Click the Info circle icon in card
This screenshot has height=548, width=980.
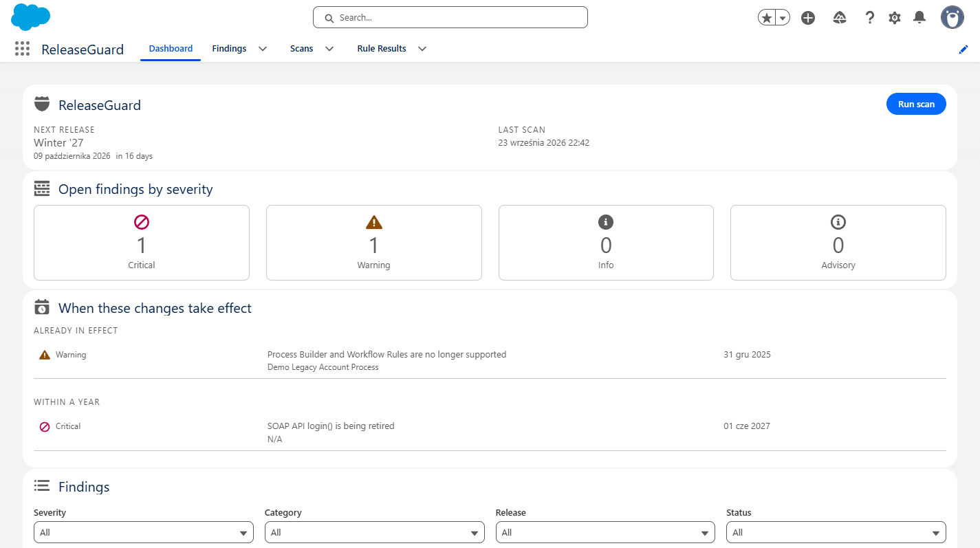(x=606, y=222)
